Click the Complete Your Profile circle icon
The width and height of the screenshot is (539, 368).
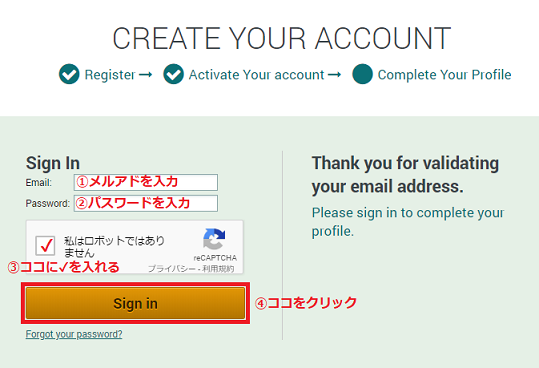362,74
